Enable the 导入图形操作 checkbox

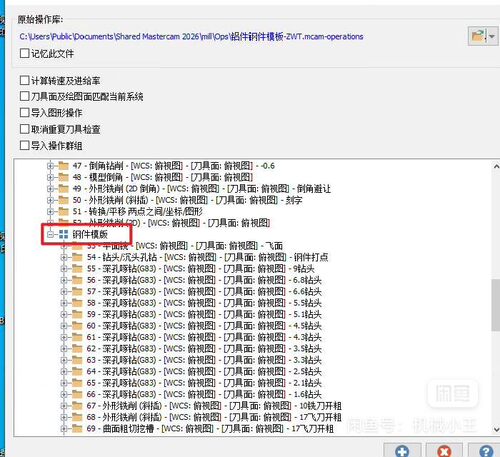click(24, 113)
